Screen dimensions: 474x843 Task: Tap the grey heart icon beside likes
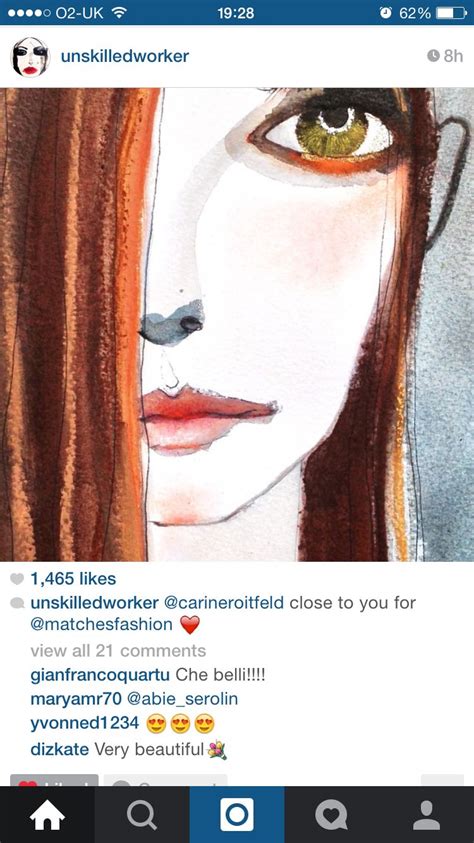tap(17, 579)
